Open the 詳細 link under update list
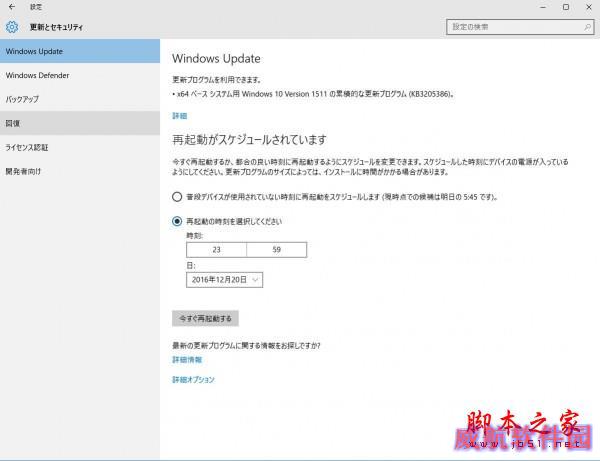This screenshot has height=461, width=600. click(x=179, y=116)
